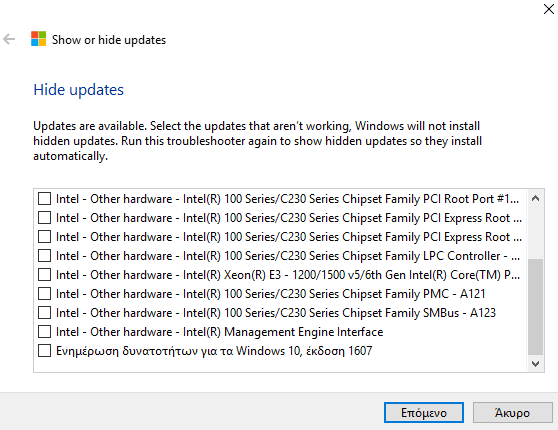Check the Windows 10 έκδοση 1607 update
This screenshot has height=430, width=558.
(44, 351)
